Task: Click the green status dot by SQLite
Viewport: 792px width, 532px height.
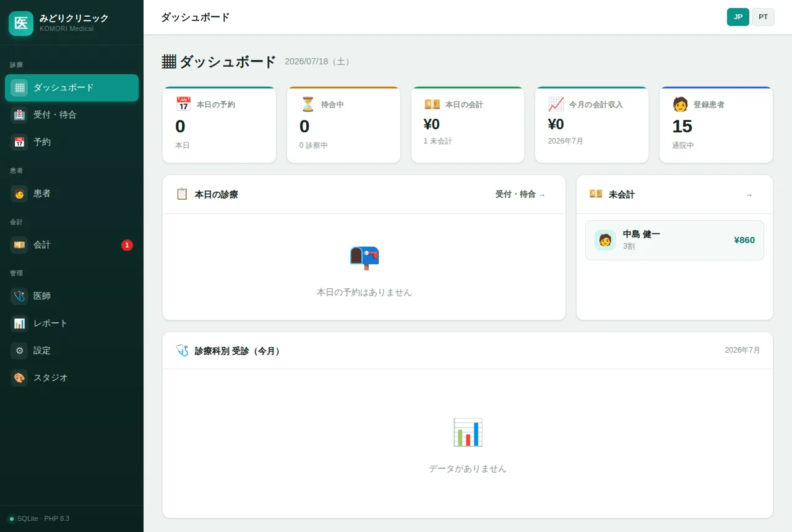Action: [x=12, y=518]
